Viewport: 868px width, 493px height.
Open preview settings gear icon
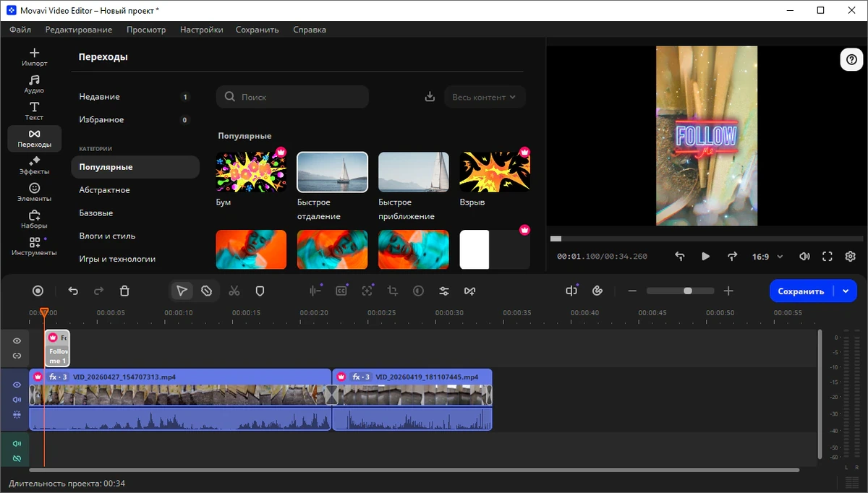(851, 257)
